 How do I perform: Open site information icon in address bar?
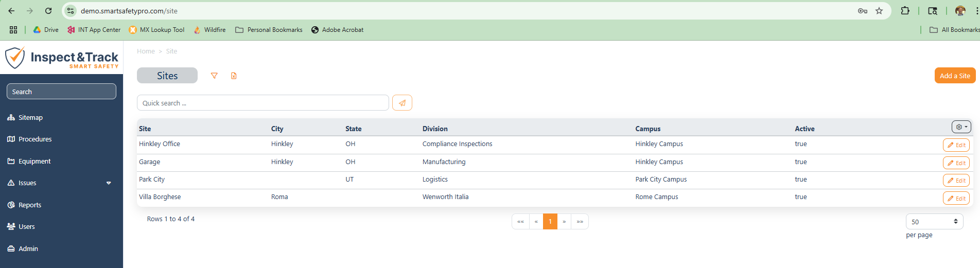(71, 11)
